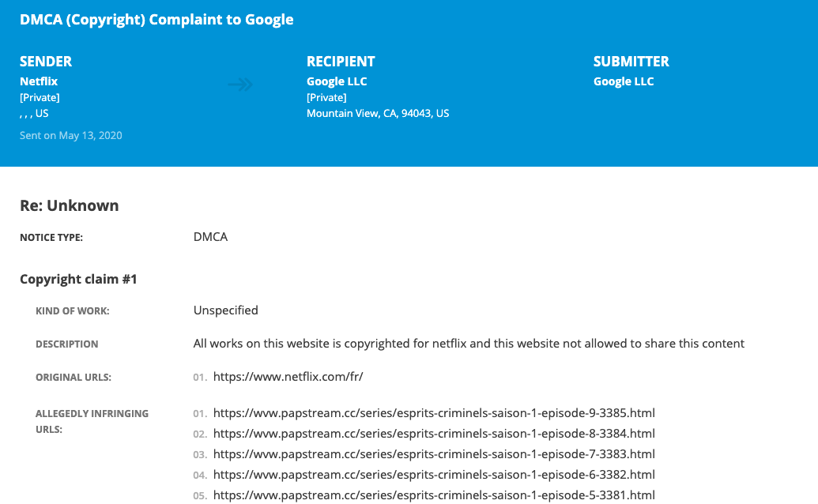This screenshot has width=818, height=504.
Task: Open the episode-6-3382 infringing URL
Action: pyautogui.click(x=434, y=474)
